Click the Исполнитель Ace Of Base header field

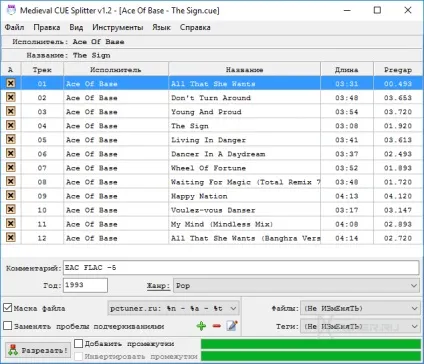point(212,42)
